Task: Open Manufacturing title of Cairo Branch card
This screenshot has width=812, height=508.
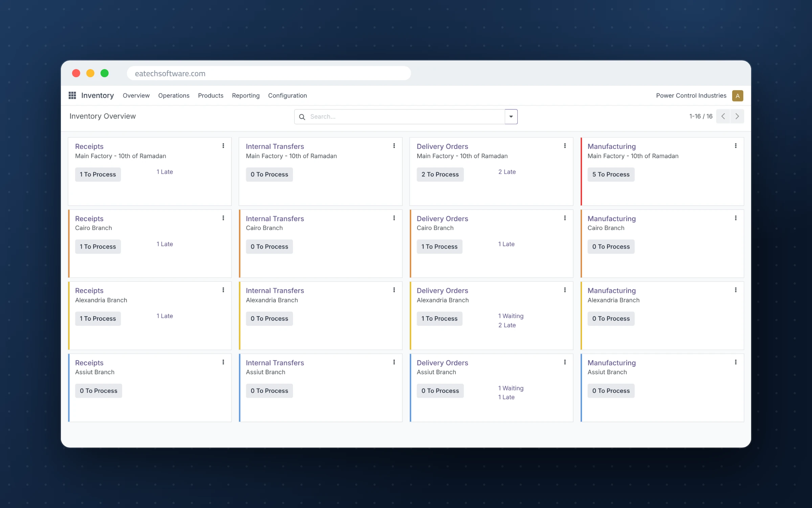Action: [612, 219]
